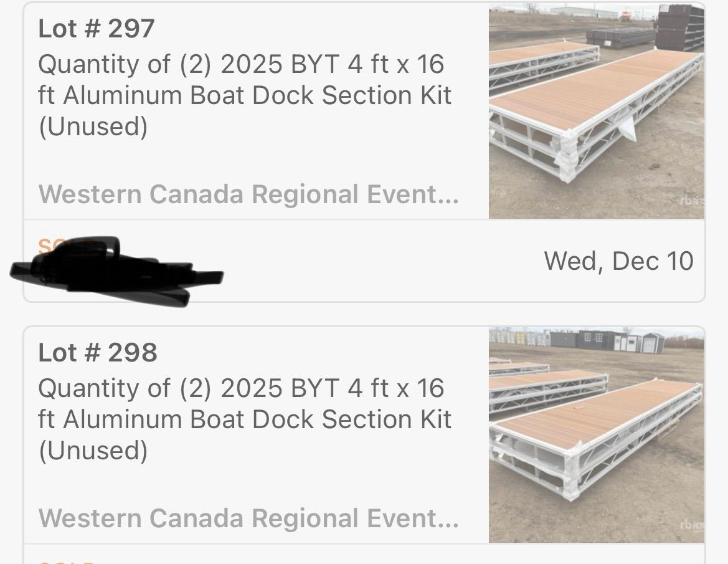
Task: Click "Quantity of (2)" text in Lot 298
Action: point(125,388)
